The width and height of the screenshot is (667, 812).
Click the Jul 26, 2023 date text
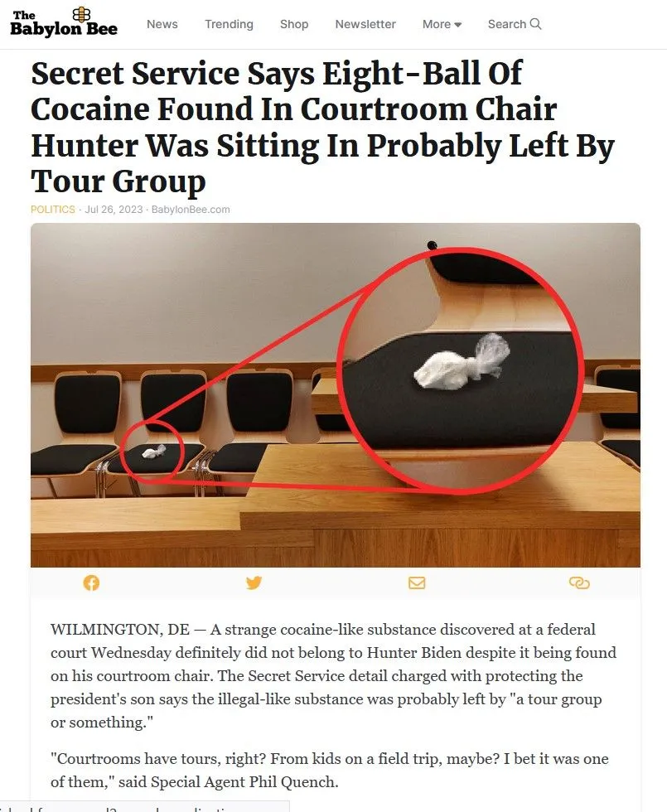(x=114, y=209)
